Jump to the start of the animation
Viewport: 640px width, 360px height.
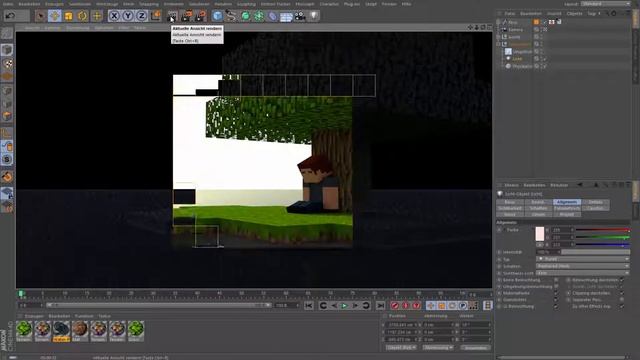[309, 305]
